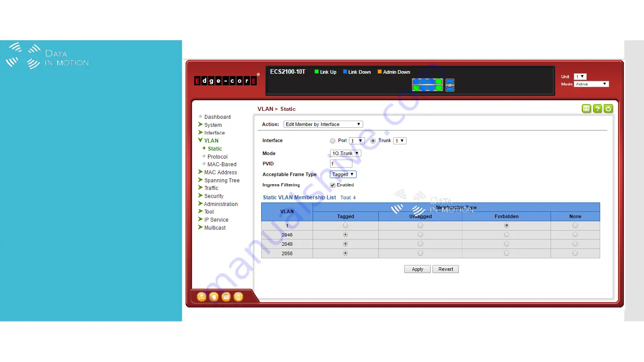Click the 'Link Up' legend label
Viewport: 644px width, 362px height.
(x=328, y=72)
